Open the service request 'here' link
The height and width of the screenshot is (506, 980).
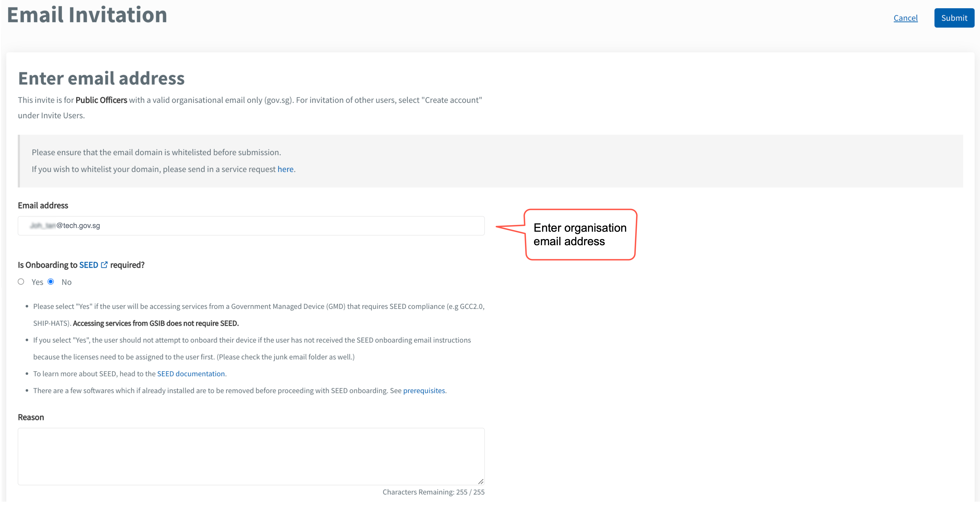[x=285, y=169]
